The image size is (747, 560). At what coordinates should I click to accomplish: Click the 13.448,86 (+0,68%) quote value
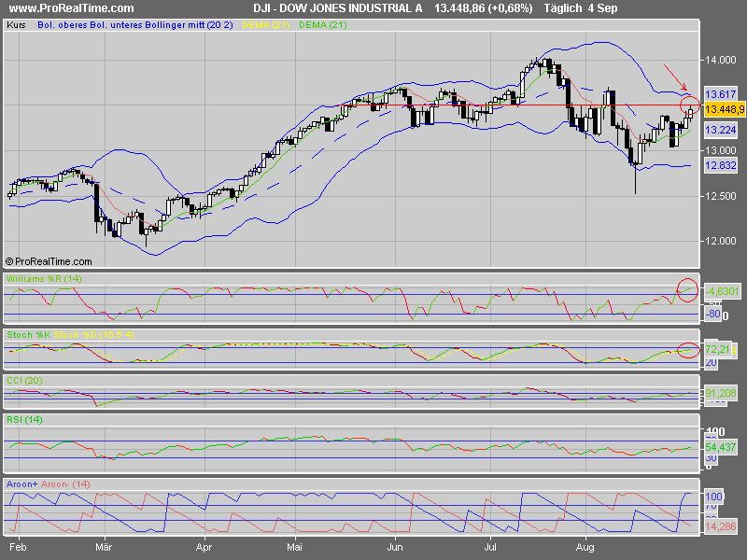coord(484,8)
